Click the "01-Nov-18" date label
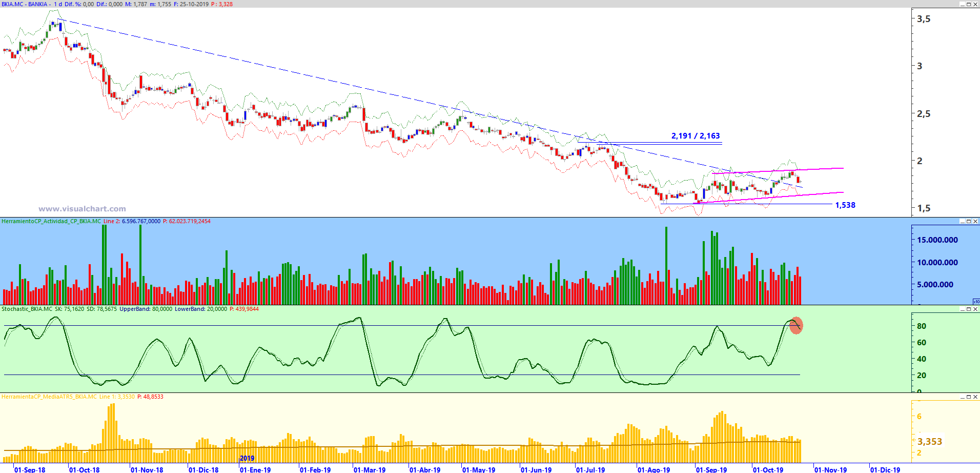The height and width of the screenshot is (473, 980). [x=147, y=469]
